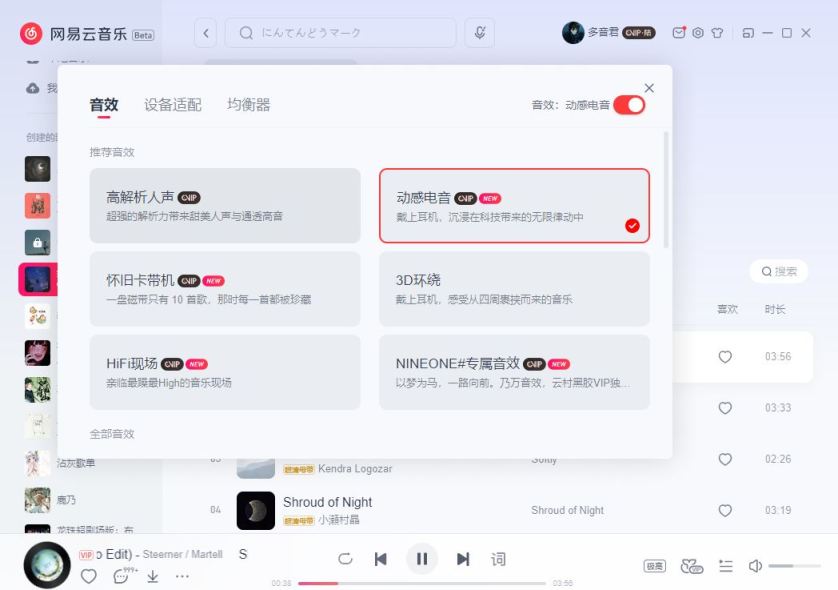Go back with the left chevron button
The image size is (838, 590).
(x=206, y=33)
